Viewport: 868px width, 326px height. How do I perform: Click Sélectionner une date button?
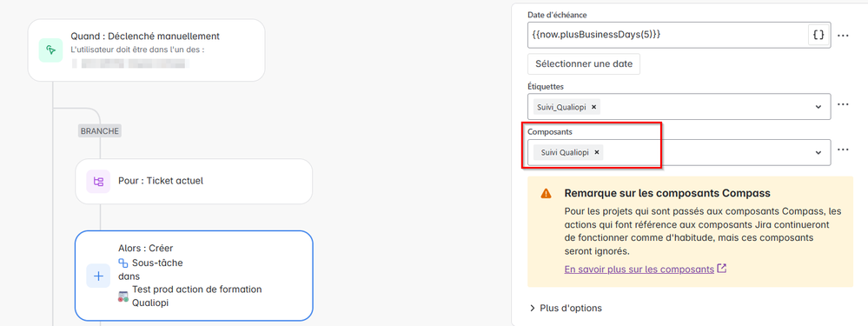click(584, 63)
